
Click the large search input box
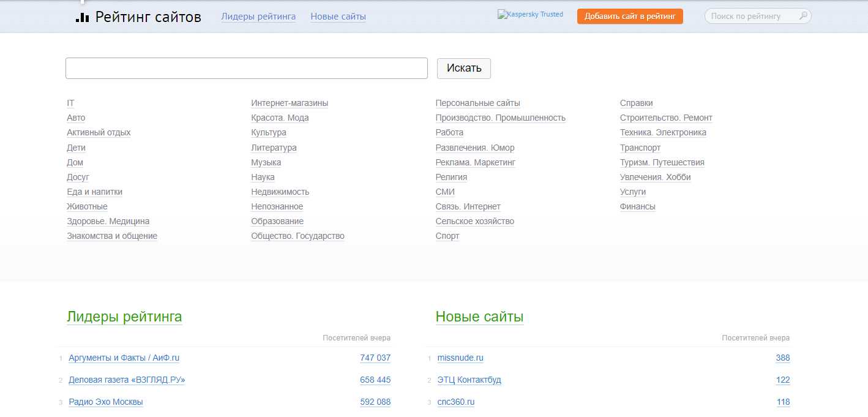tap(246, 68)
